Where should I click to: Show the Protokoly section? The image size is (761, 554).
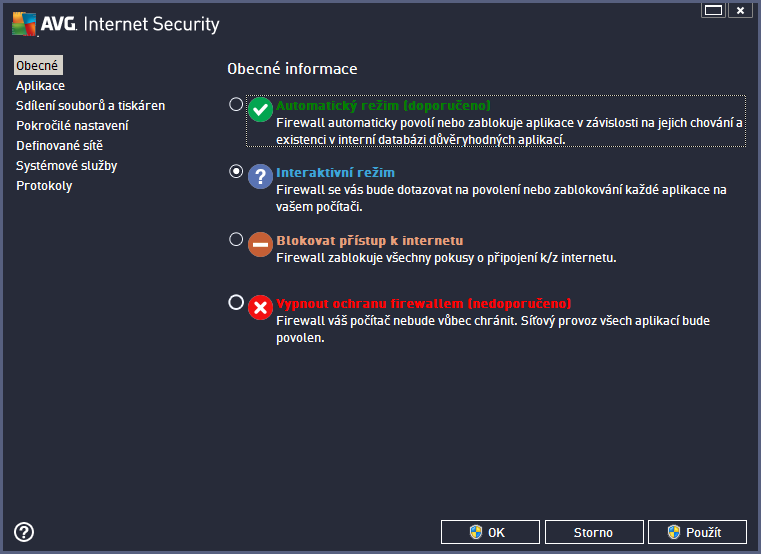coord(44,186)
